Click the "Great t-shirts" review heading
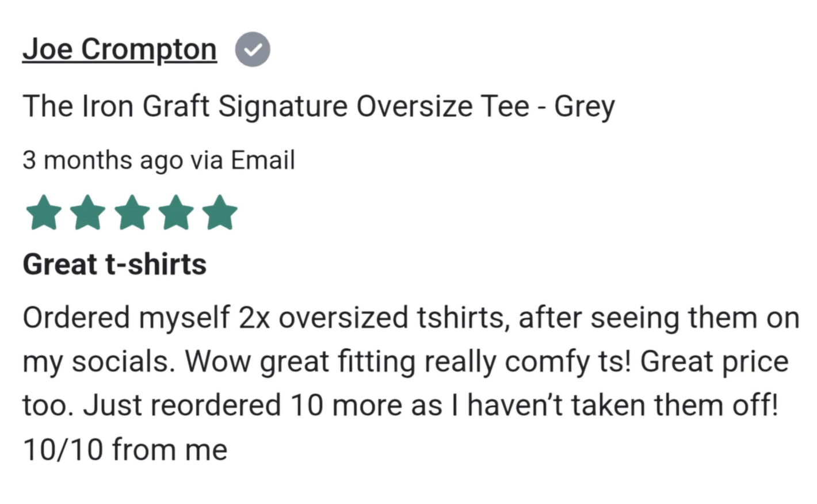This screenshot has width=817, height=504. [114, 265]
